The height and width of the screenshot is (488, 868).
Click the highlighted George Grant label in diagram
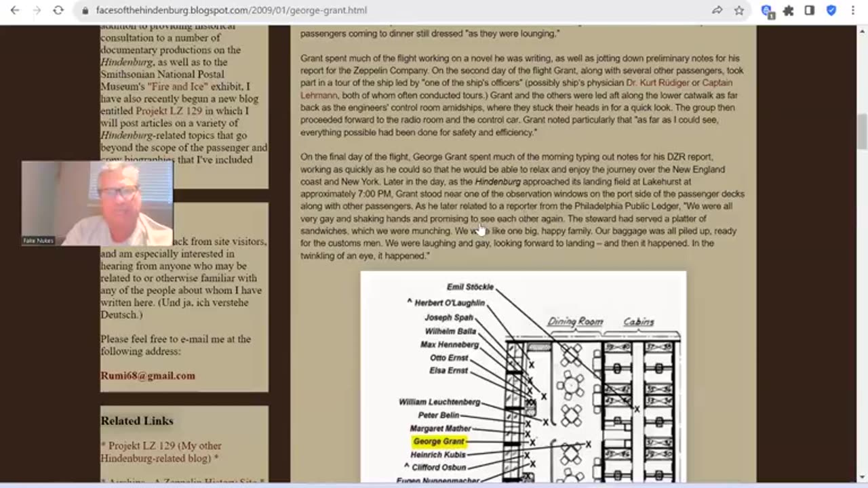439,441
